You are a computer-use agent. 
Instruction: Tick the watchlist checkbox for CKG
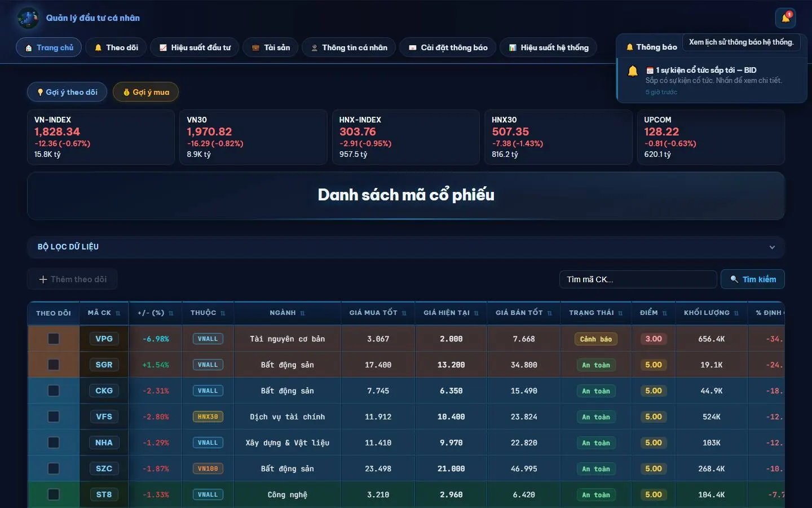tap(54, 391)
